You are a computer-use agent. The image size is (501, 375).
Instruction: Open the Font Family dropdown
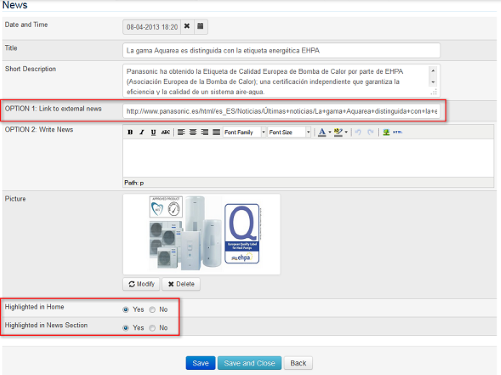pyautogui.click(x=244, y=132)
